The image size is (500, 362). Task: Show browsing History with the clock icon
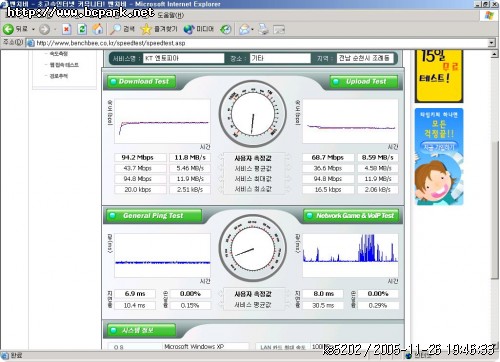226,29
